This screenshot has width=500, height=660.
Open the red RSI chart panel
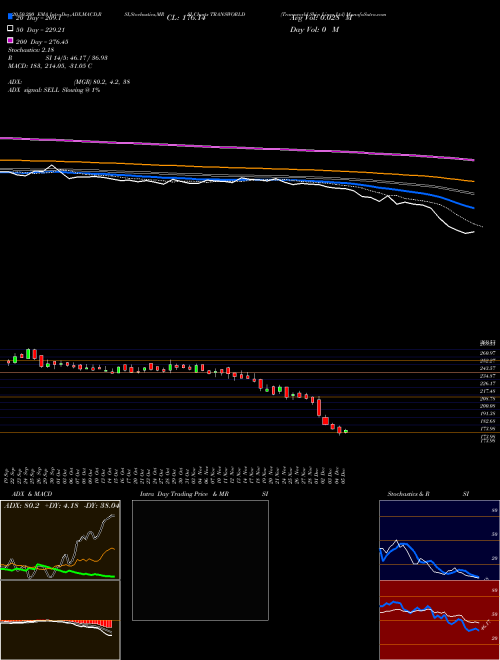pos(439,620)
